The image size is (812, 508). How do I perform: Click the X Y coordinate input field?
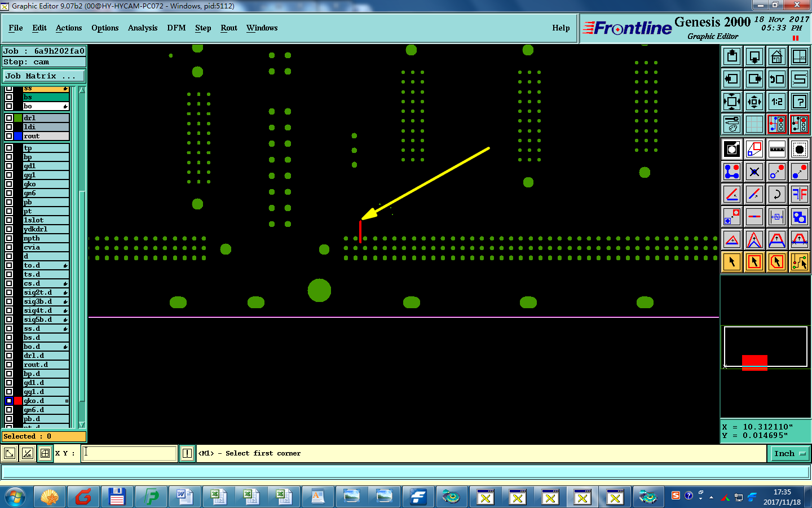(x=130, y=453)
